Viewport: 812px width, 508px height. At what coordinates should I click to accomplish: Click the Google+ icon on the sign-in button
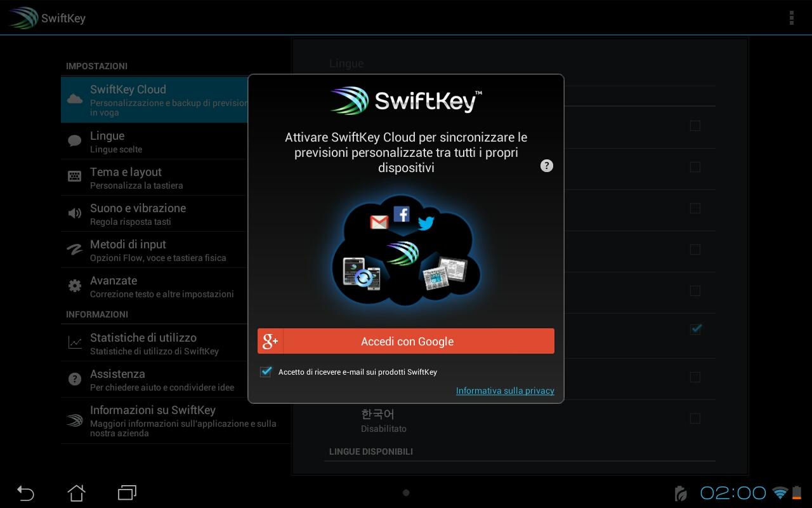pos(270,341)
